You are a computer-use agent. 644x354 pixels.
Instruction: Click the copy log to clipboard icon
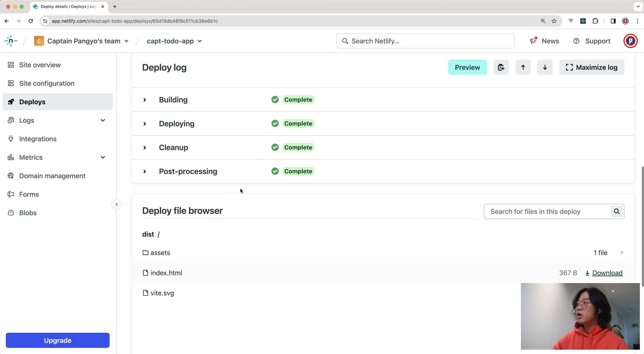pyautogui.click(x=501, y=67)
